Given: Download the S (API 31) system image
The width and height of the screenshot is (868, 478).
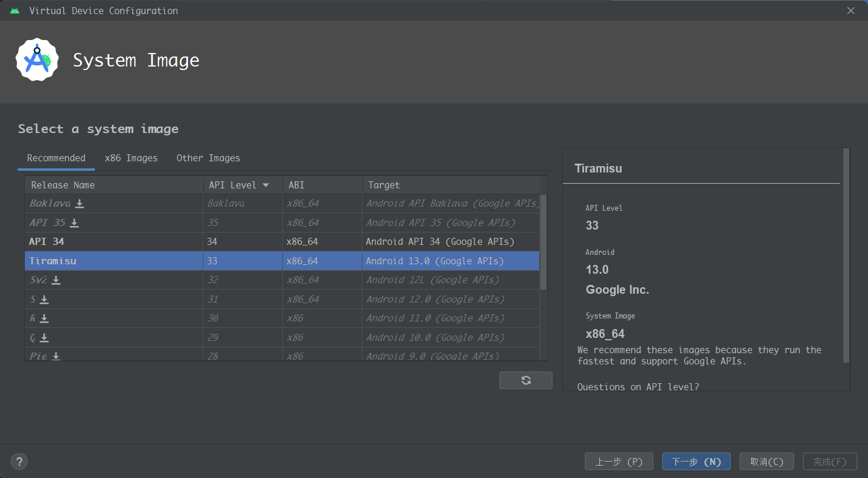Looking at the screenshot, I should click(44, 300).
